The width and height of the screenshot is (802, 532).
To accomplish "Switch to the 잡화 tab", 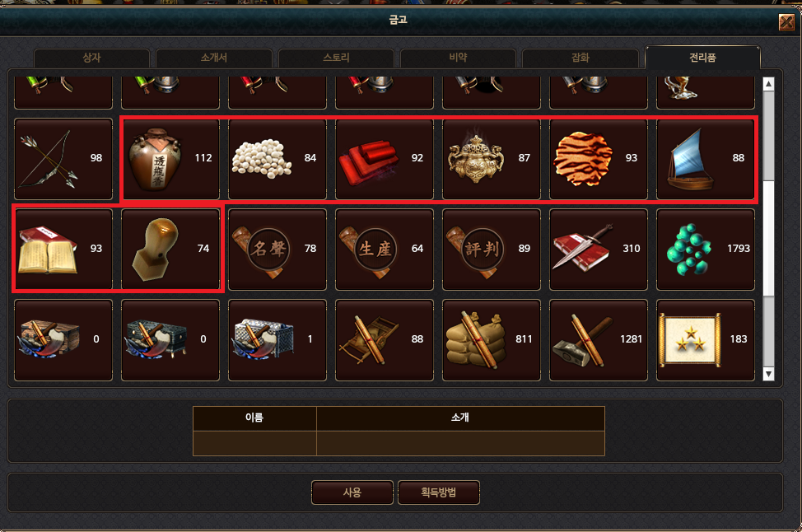I will (581, 58).
